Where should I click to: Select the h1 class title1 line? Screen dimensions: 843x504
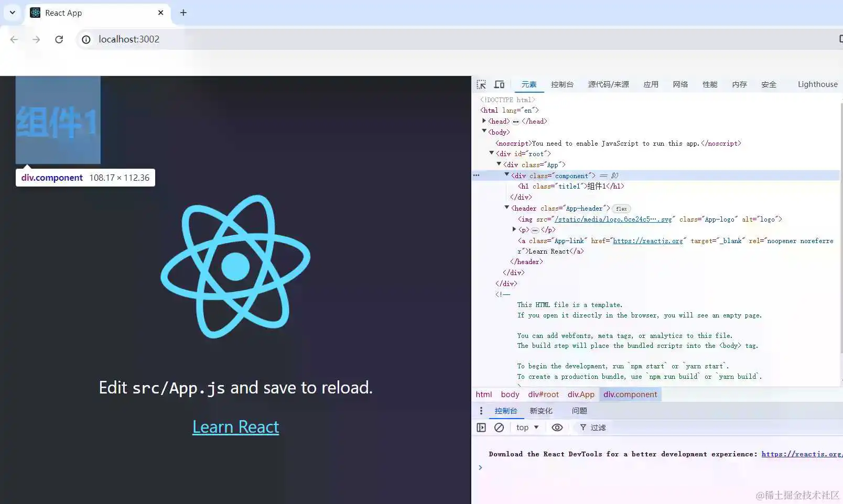pos(571,187)
